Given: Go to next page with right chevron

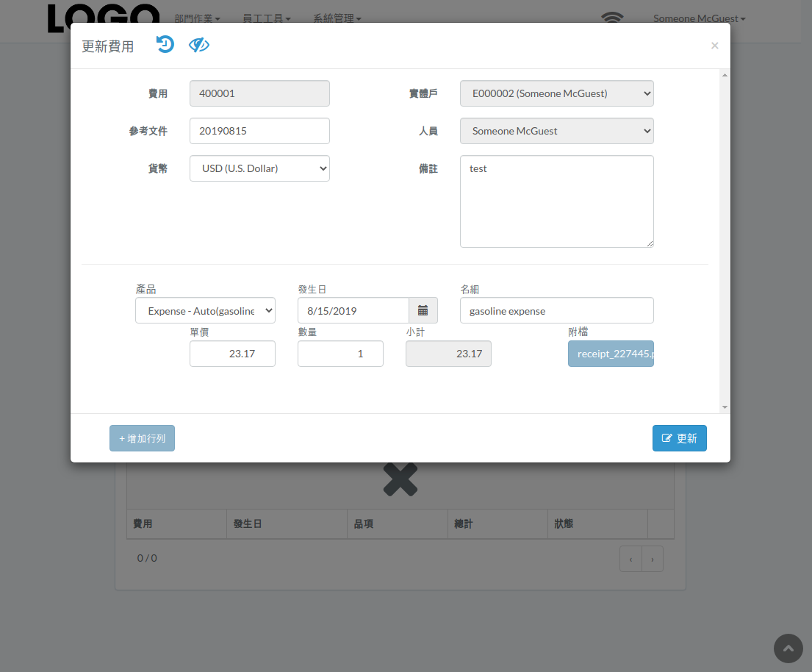Looking at the screenshot, I should coord(653,559).
